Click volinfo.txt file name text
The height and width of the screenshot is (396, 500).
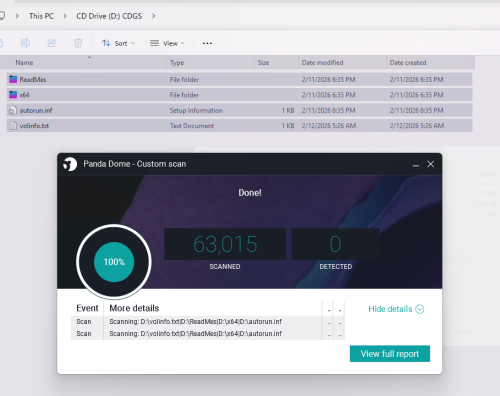[34, 126]
